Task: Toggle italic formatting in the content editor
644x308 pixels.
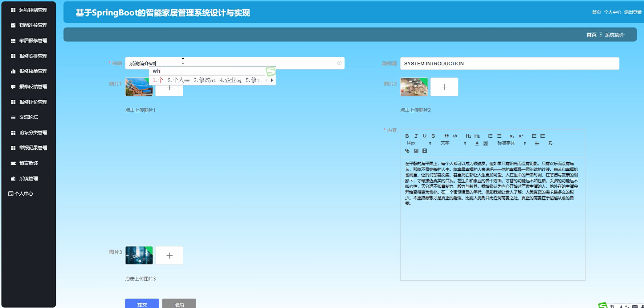Action: (416, 136)
